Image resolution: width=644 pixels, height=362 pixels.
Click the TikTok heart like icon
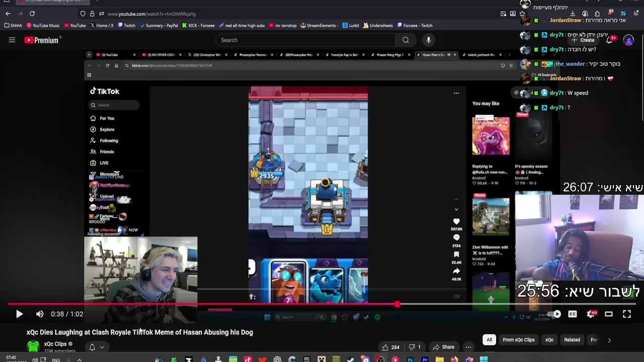pos(456,221)
